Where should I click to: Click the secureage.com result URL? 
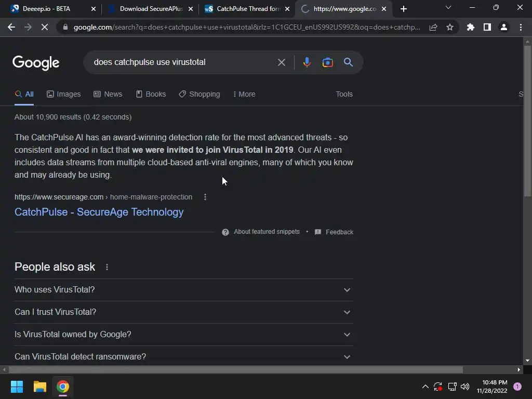[x=103, y=197]
